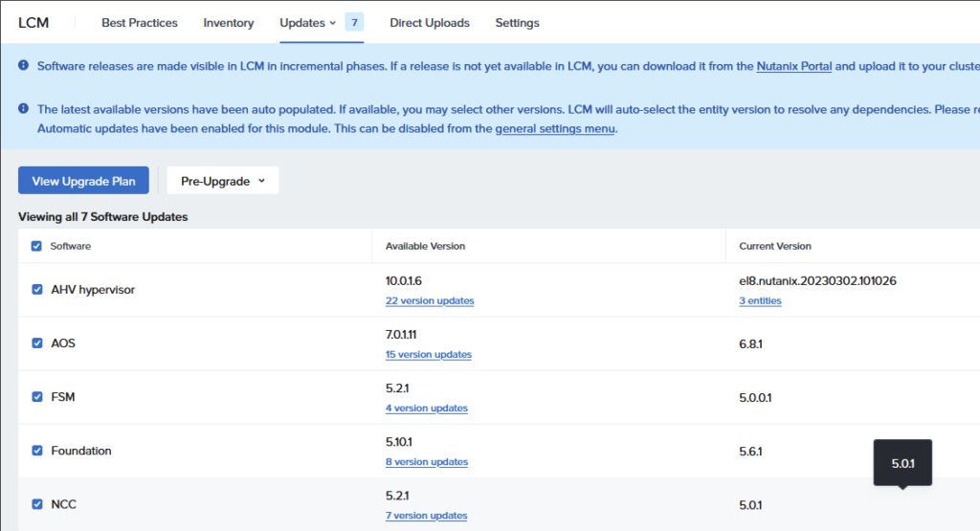The image size is (980, 531).
Task: Go to the Direct Uploads tab
Action: [x=430, y=23]
